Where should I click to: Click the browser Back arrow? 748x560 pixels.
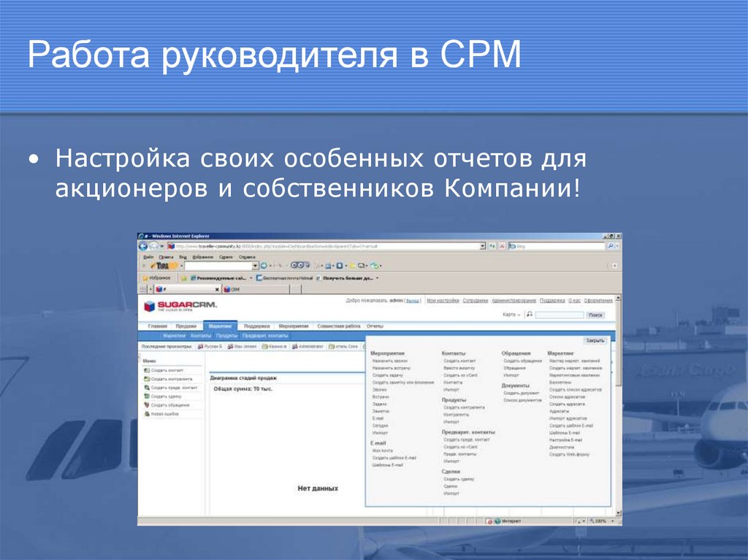click(142, 246)
